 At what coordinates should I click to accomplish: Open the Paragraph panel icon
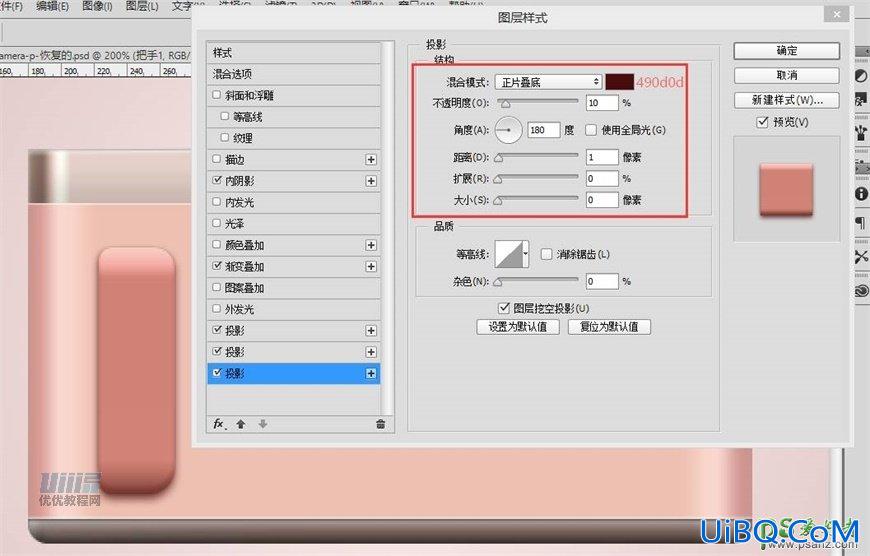[861, 223]
